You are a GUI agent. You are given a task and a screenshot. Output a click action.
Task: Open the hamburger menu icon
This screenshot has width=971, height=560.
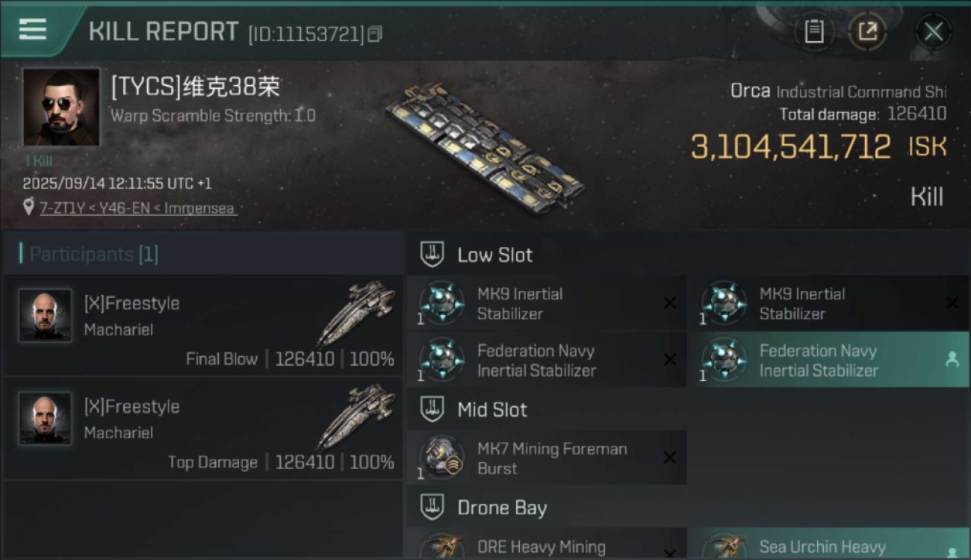[x=33, y=30]
